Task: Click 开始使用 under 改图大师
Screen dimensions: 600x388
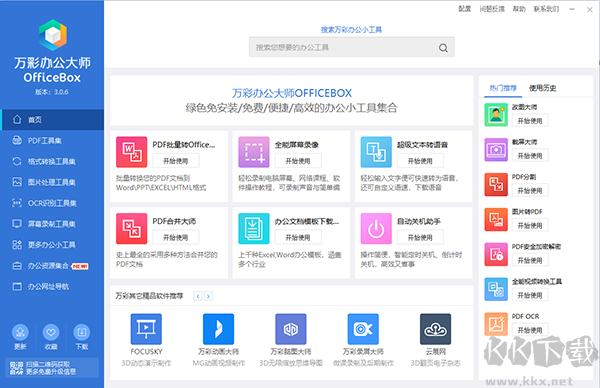Action: [x=530, y=121]
